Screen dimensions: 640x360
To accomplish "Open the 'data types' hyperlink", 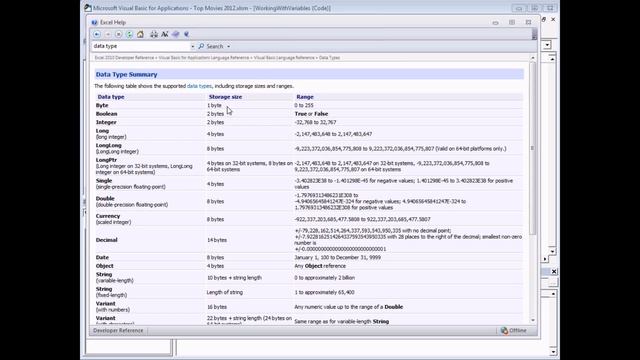I will coord(199,86).
